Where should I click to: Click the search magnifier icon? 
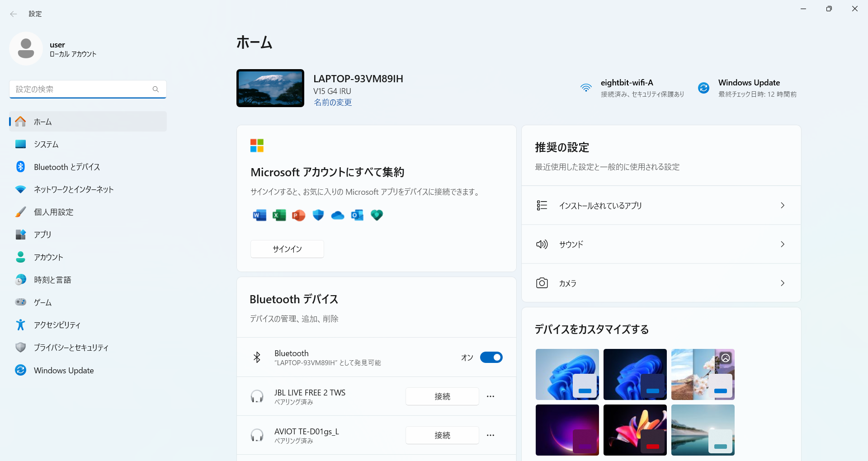(156, 89)
